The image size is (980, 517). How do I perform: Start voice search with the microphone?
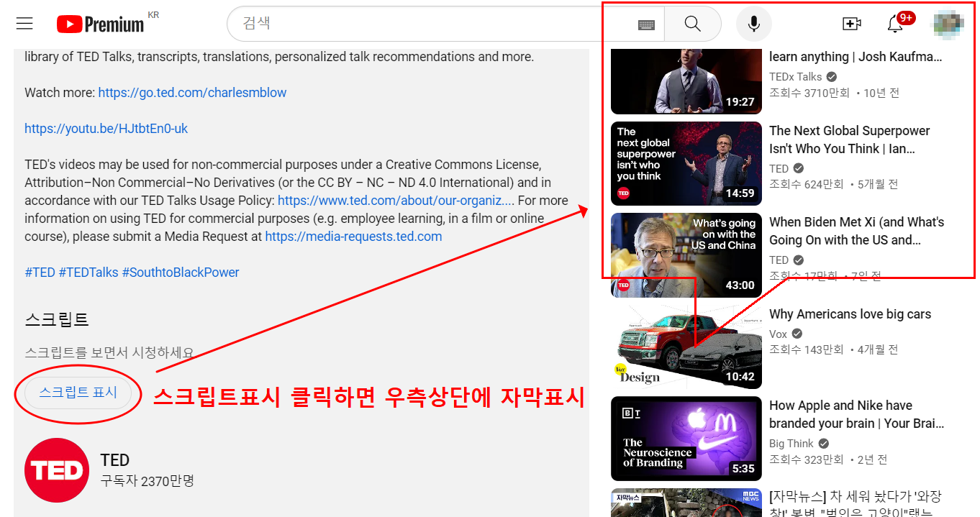(x=753, y=24)
